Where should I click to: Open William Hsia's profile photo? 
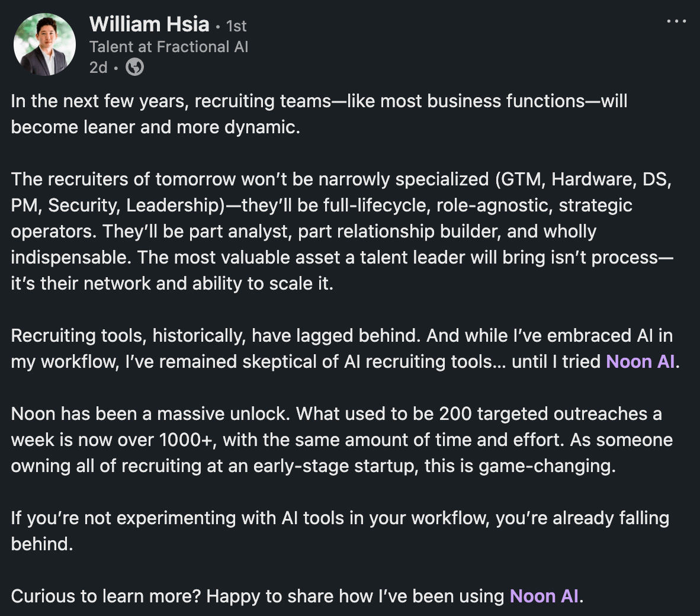coord(44,44)
